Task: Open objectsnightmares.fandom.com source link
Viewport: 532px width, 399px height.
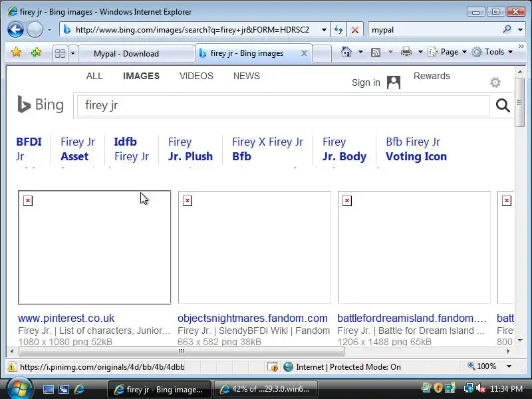Action: point(253,319)
